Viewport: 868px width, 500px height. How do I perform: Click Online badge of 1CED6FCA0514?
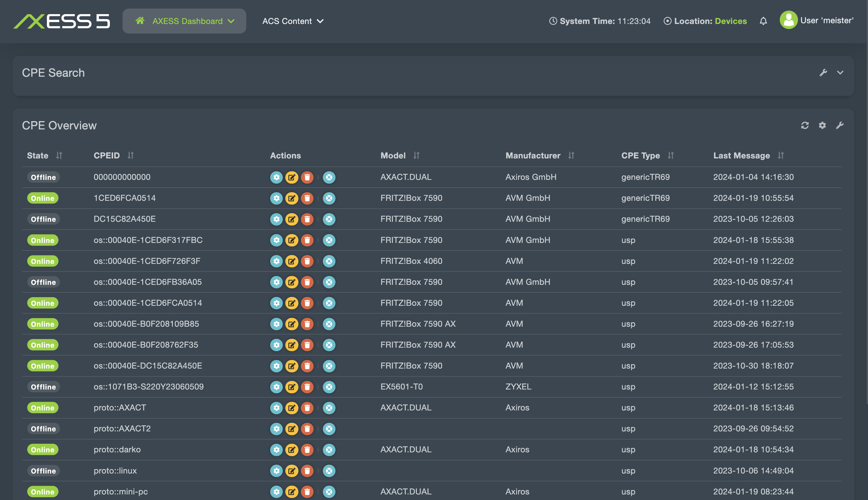(x=43, y=198)
